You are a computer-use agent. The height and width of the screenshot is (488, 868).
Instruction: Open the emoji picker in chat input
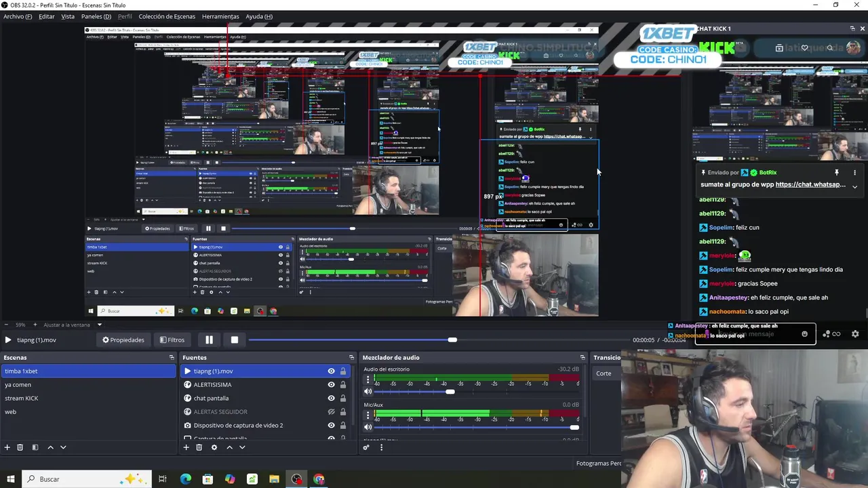(x=805, y=334)
